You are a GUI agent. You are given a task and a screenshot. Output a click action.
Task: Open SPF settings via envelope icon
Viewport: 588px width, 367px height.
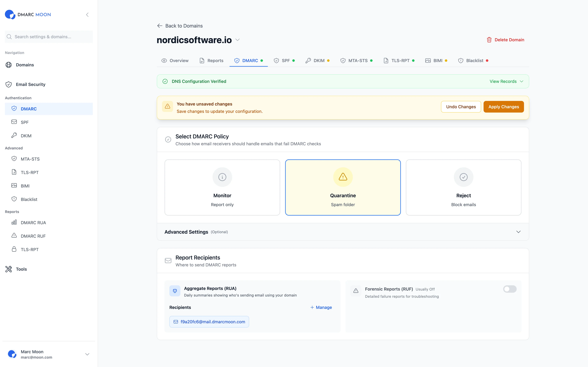pos(14,122)
